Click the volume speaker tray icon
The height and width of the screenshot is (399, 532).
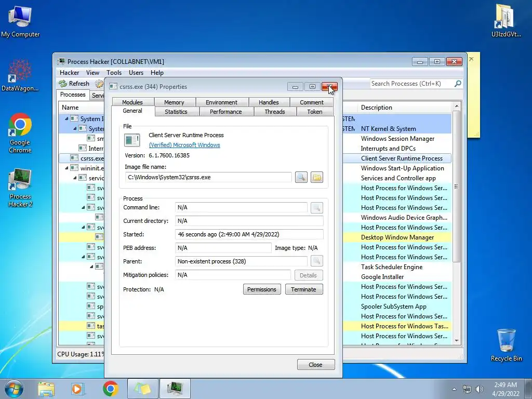[x=480, y=389]
